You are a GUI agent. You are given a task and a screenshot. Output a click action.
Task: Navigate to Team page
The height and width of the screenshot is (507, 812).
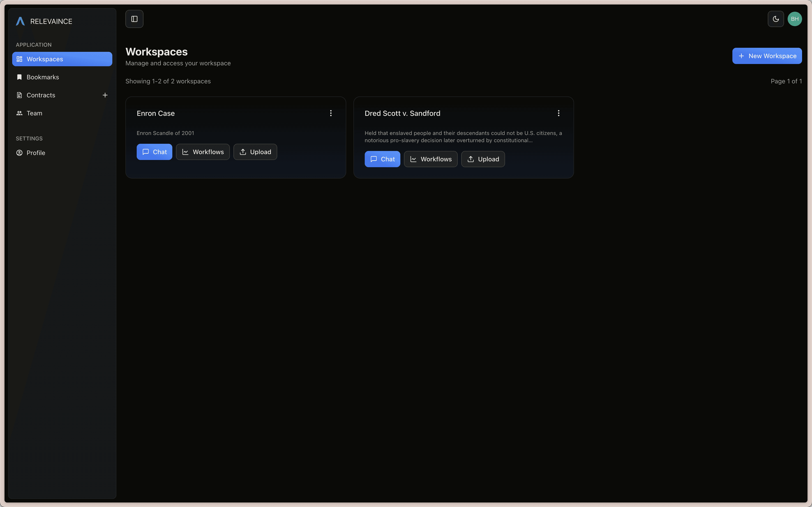pyautogui.click(x=34, y=113)
